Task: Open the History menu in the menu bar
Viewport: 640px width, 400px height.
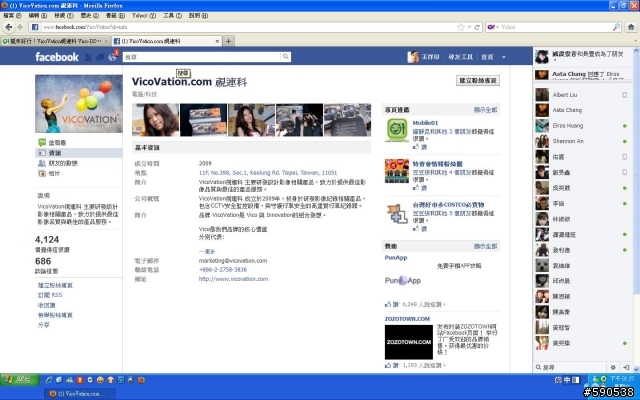Action: (89, 16)
